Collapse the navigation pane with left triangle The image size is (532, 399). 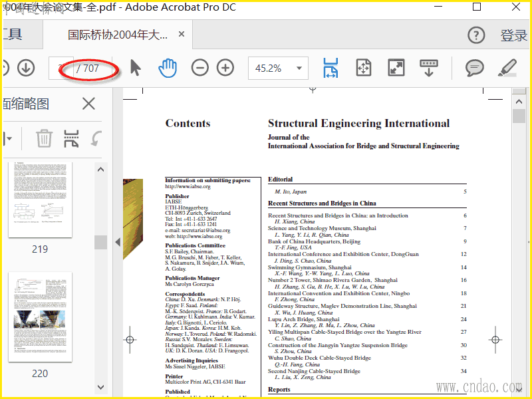click(118, 242)
